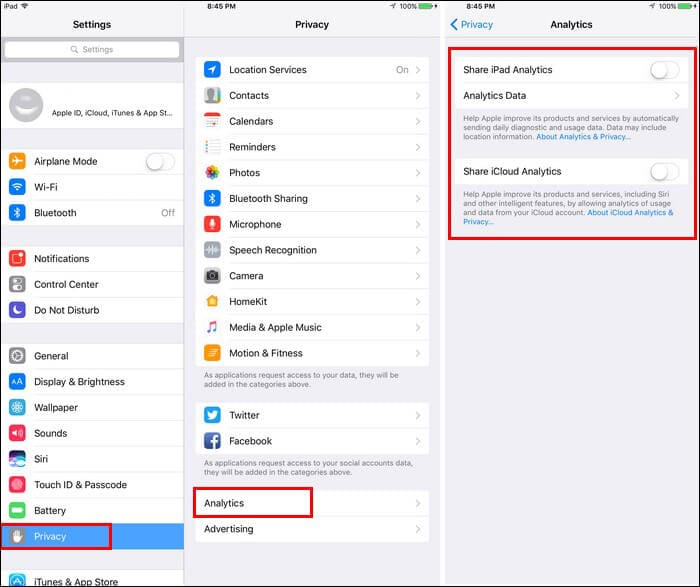Image resolution: width=700 pixels, height=587 pixels.
Task: Toggle the Share iPad Analytics switch
Action: (x=665, y=70)
